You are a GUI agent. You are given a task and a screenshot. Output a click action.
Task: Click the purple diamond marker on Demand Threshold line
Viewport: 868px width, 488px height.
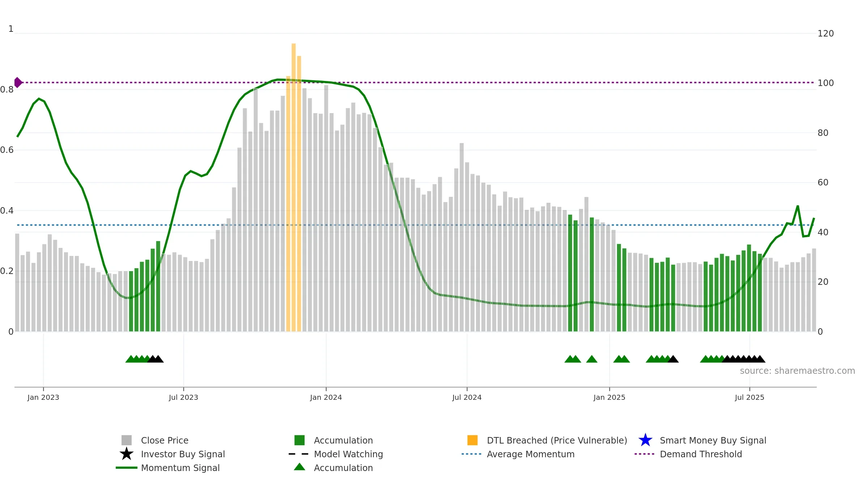pyautogui.click(x=18, y=82)
